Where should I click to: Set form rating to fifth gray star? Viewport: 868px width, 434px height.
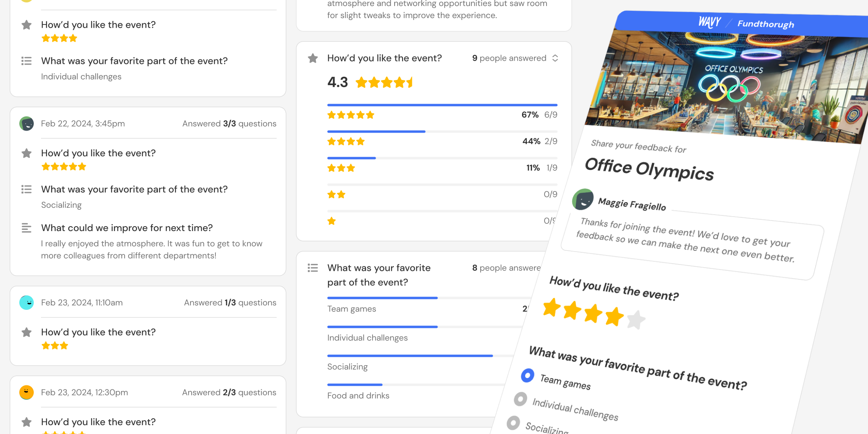[x=636, y=320]
